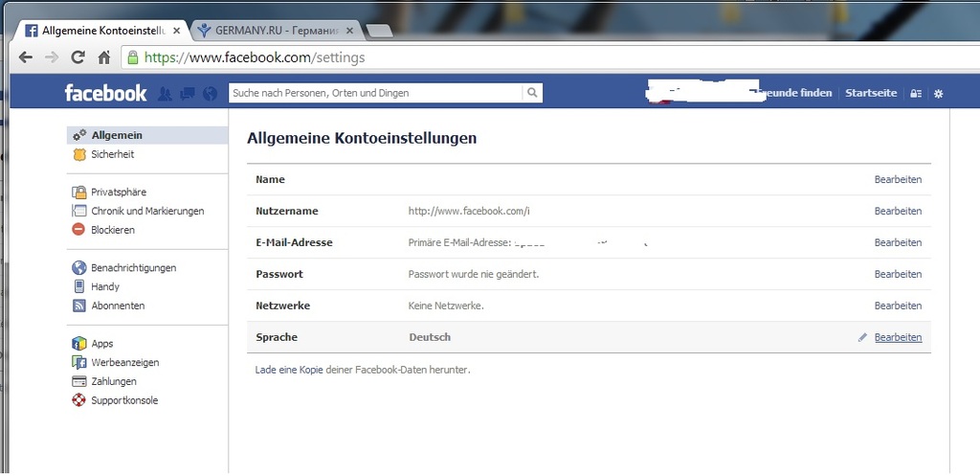This screenshot has width=980, height=476.
Task: Click Bearbeiten link in Sprache row
Action: (898, 337)
